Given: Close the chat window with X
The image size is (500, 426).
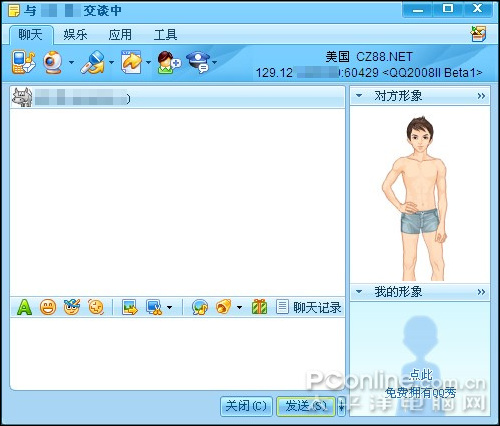Looking at the screenshot, I should (x=477, y=9).
